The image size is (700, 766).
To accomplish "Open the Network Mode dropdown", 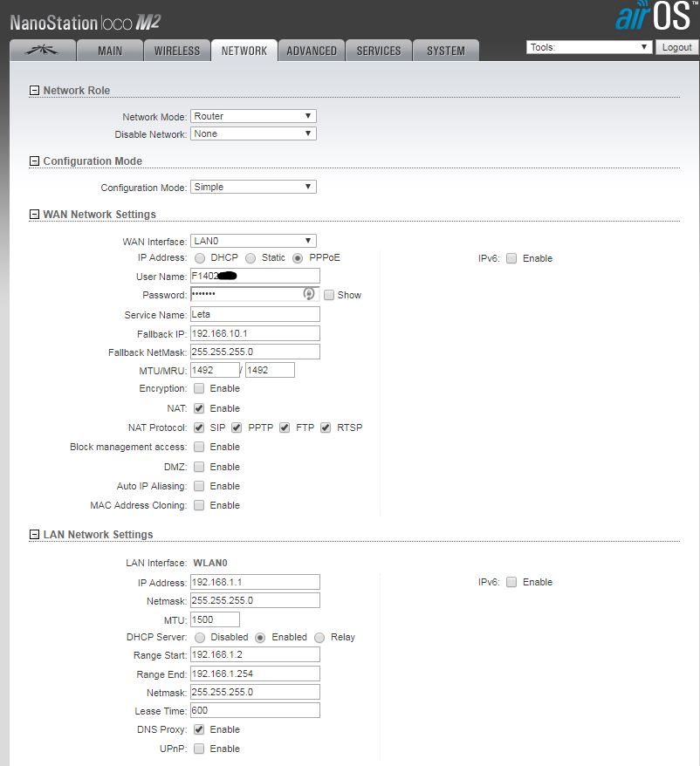I will click(253, 116).
